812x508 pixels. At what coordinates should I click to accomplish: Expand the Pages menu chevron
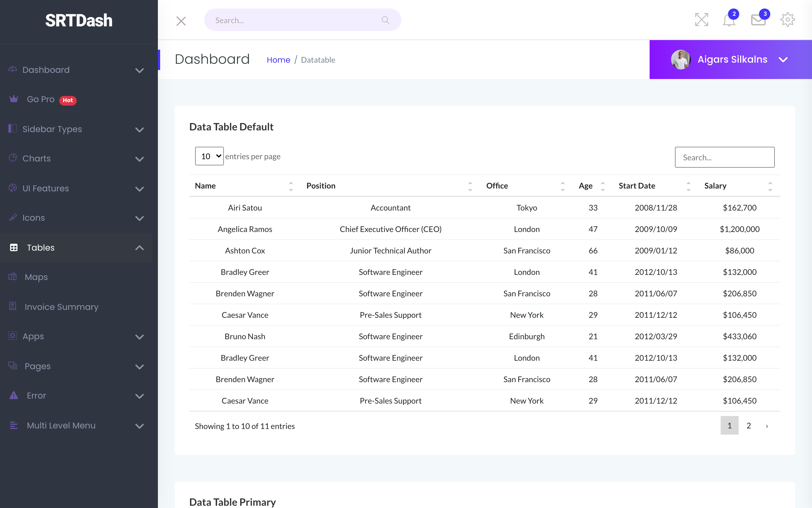pyautogui.click(x=140, y=367)
